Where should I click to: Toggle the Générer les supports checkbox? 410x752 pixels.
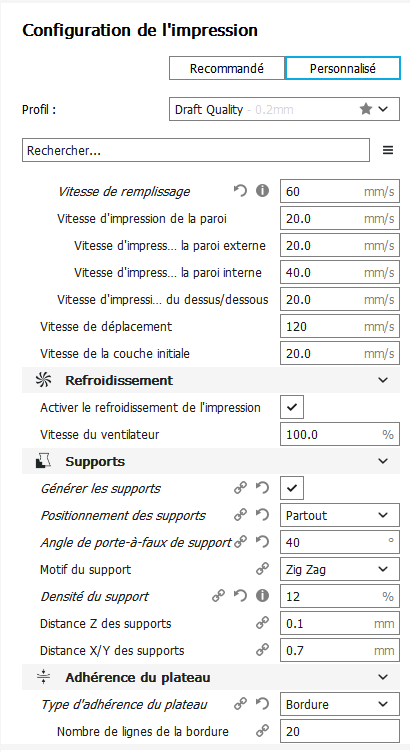[292, 489]
